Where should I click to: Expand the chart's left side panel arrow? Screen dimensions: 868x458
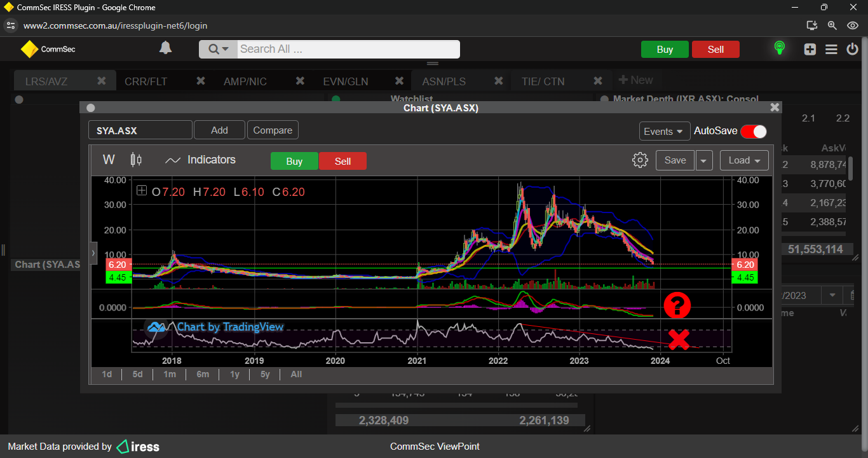(x=93, y=253)
